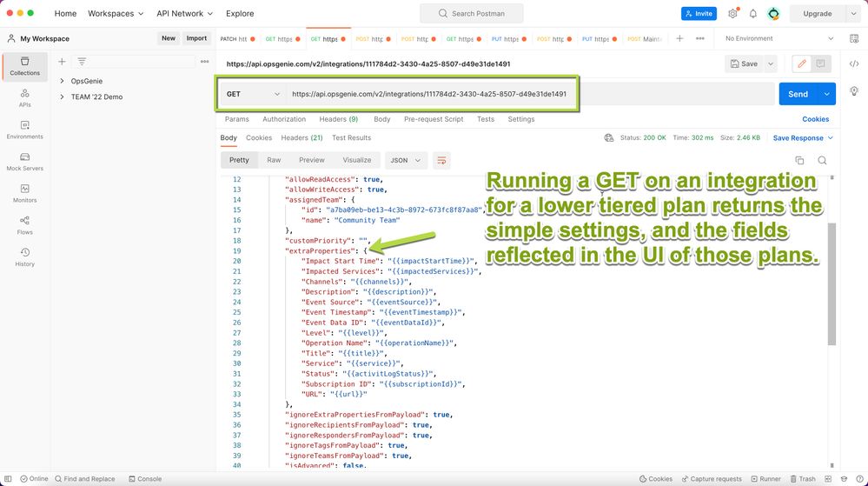Click the Search Postman field
This screenshot has height=486, width=868.
pos(471,13)
